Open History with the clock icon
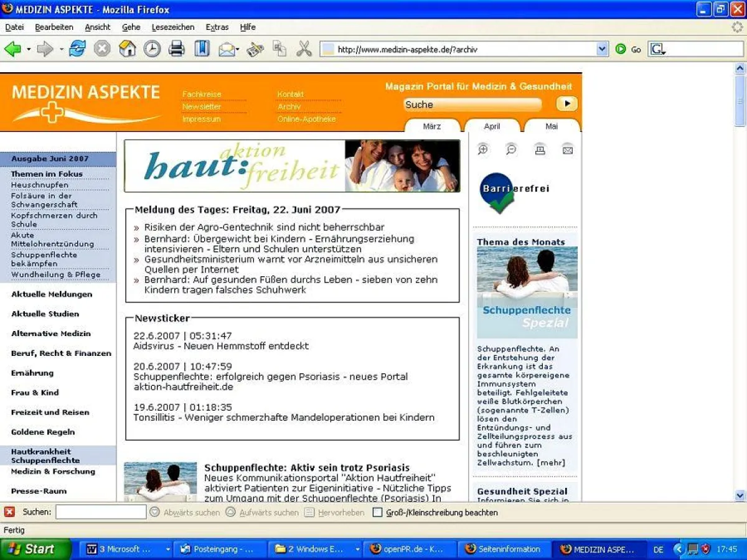This screenshot has width=747, height=560. pos(152,49)
